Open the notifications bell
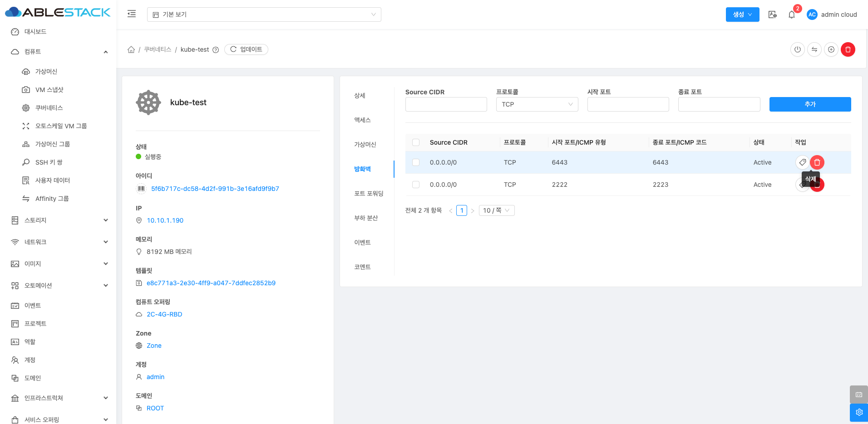The height and width of the screenshot is (424, 868). pos(792,15)
